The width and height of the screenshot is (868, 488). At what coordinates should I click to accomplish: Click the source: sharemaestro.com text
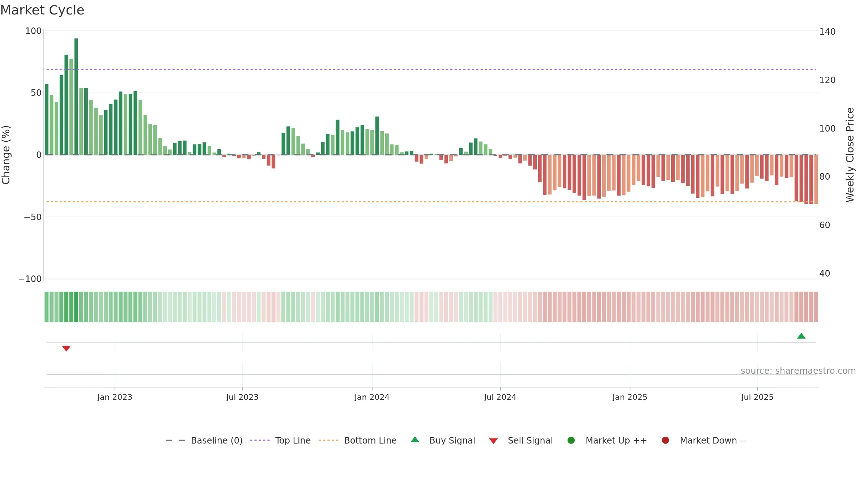tap(798, 371)
